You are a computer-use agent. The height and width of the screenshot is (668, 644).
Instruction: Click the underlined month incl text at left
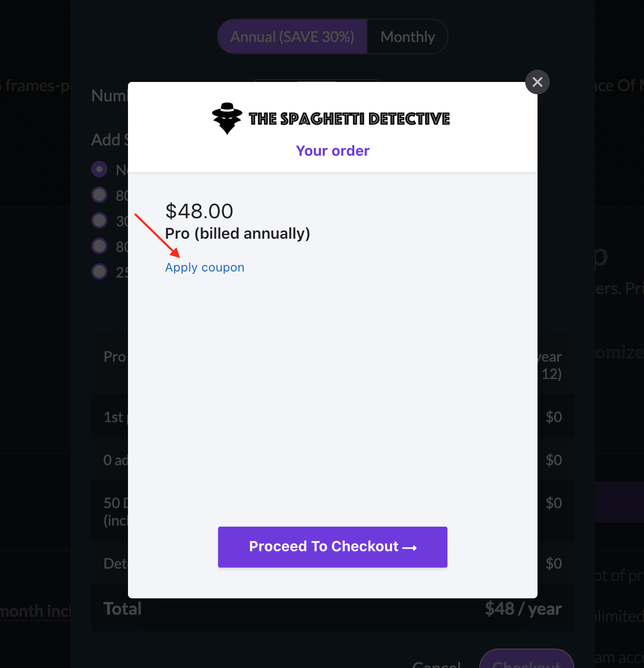click(35, 611)
